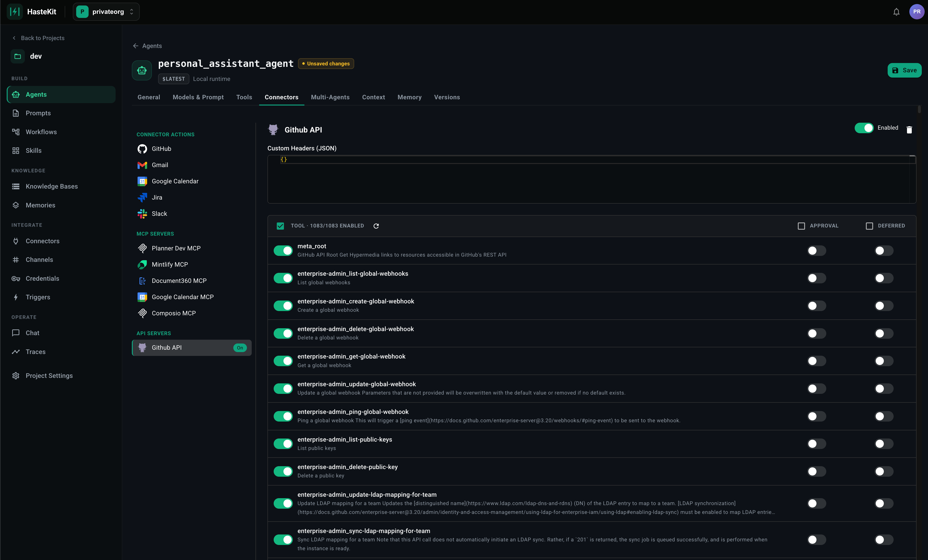The image size is (928, 560).
Task: Select Composio MCP server
Action: [x=192, y=313]
